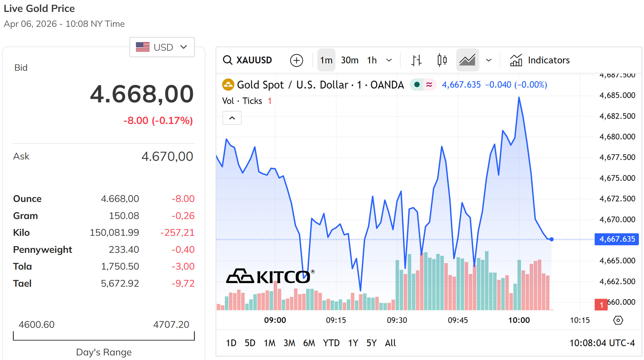The image size is (644, 360).
Task: Click the 10:08:04 UTC-4 timezone
Action: point(602,343)
